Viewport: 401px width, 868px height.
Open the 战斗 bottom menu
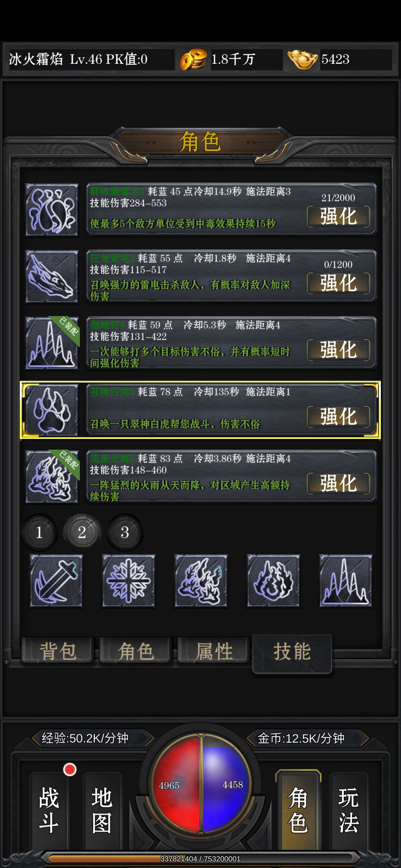tap(49, 811)
